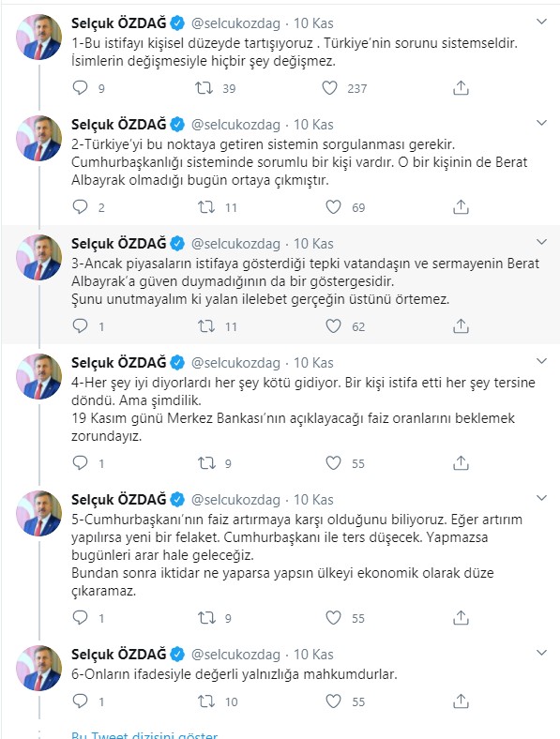The height and width of the screenshot is (739, 560).
Task: Open profile avatar on the first tweet
Action: (x=39, y=37)
